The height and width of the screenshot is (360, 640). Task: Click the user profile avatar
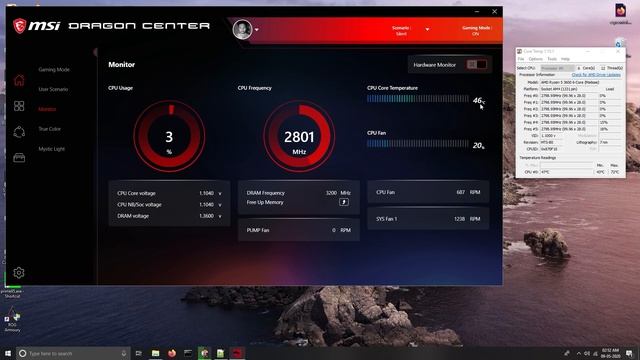point(242,29)
